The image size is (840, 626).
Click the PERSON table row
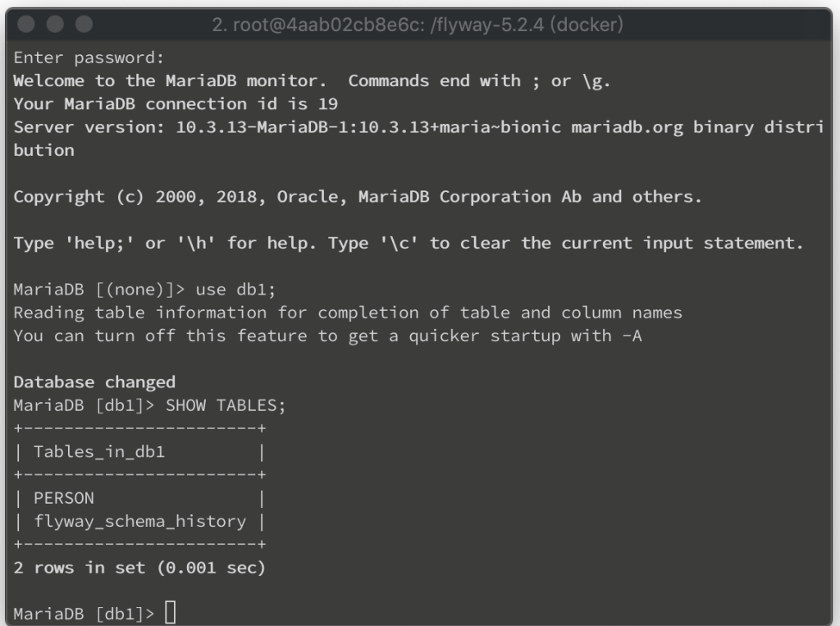(139, 499)
